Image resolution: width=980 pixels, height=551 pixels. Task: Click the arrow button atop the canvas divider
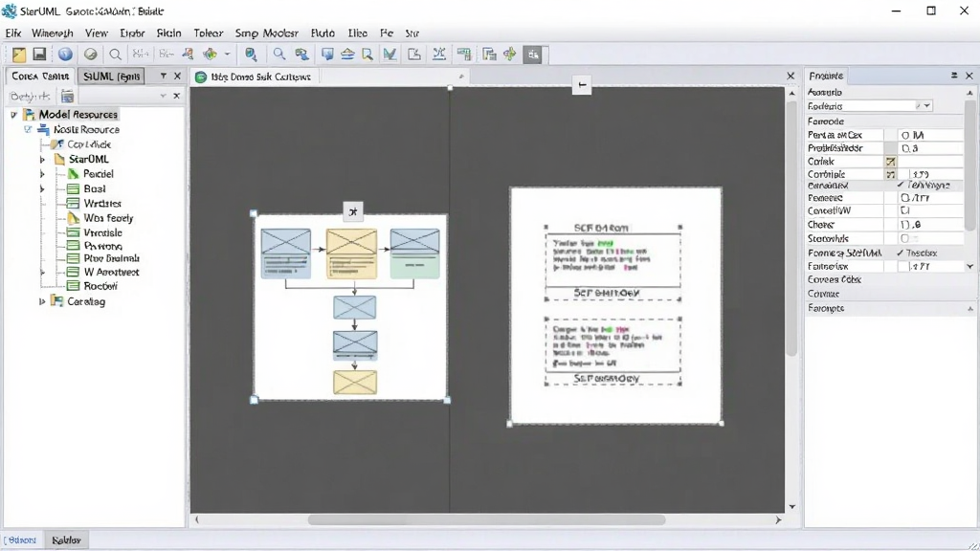tap(582, 85)
